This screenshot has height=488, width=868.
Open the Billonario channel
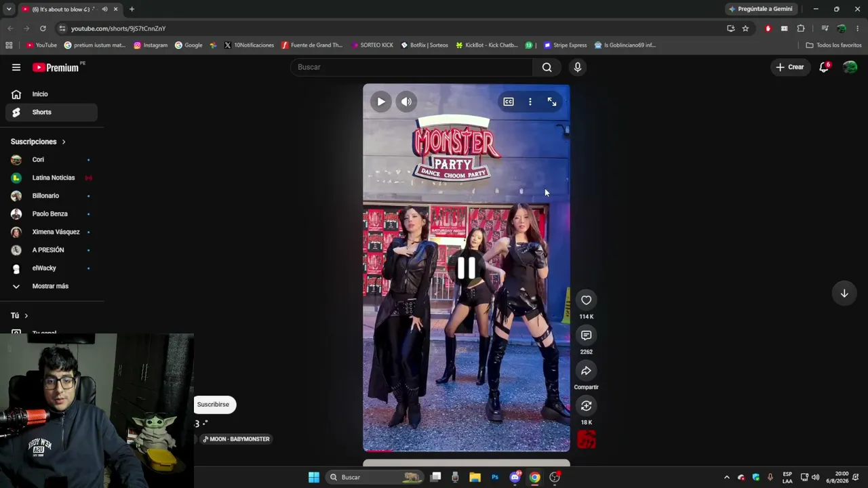(x=52, y=196)
